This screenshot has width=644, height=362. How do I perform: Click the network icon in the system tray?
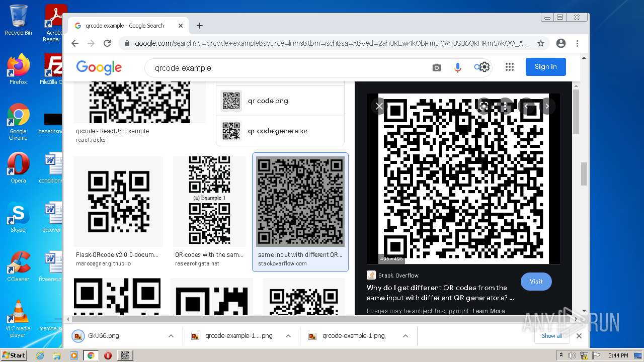(x=584, y=355)
